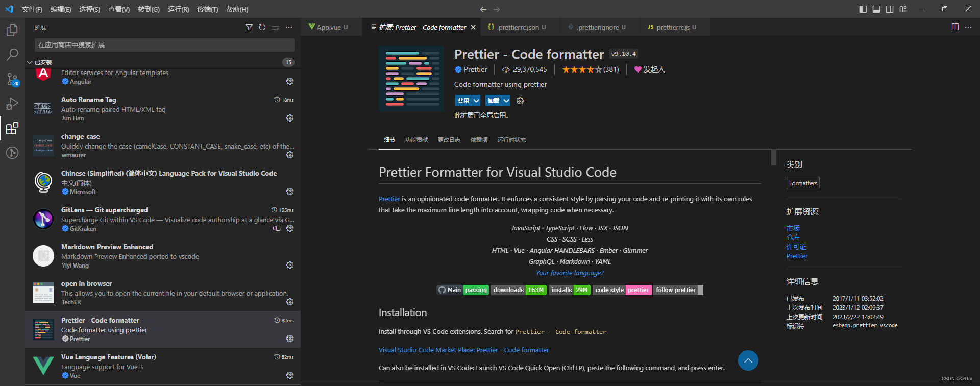The width and height of the screenshot is (980, 386).
Task: Open customize layout icon
Action: click(903, 9)
